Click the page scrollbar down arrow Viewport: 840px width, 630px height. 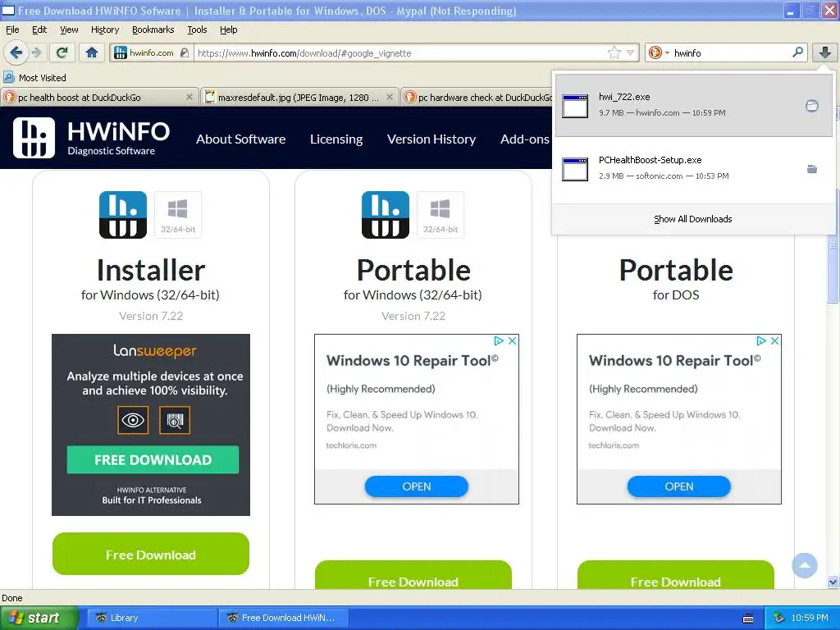coord(833,582)
